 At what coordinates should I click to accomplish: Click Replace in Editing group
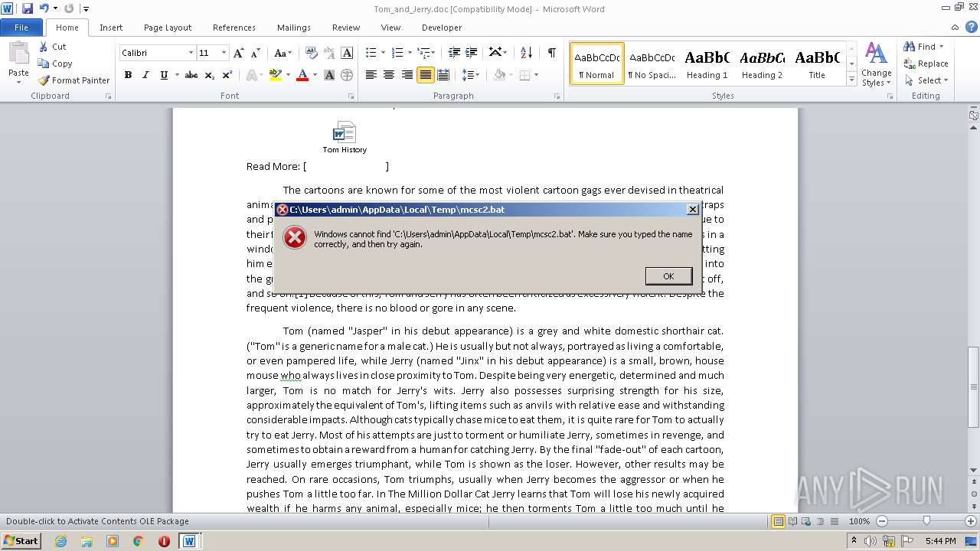coord(926,64)
